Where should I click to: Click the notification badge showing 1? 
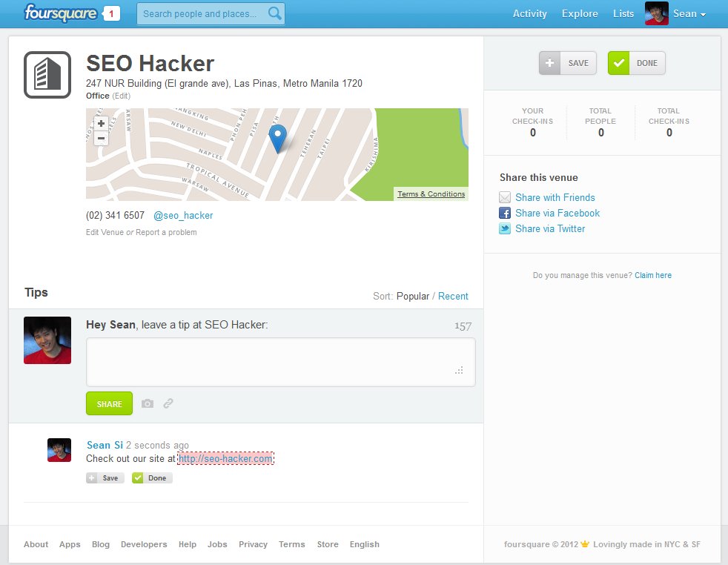[x=111, y=13]
